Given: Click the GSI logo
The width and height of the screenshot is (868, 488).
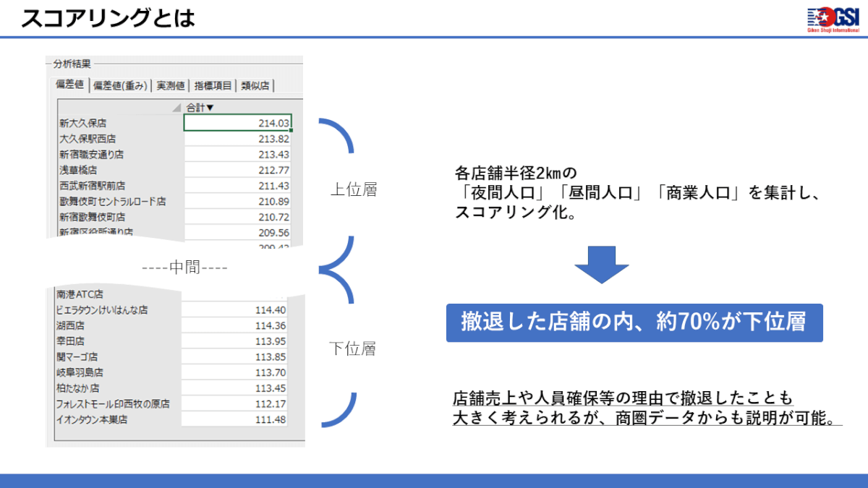Looking at the screenshot, I should click(x=833, y=18).
